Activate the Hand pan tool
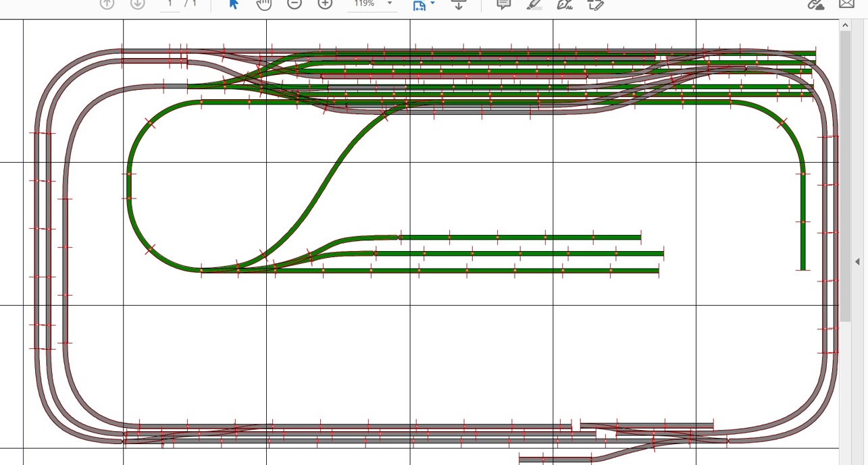 (263, 3)
